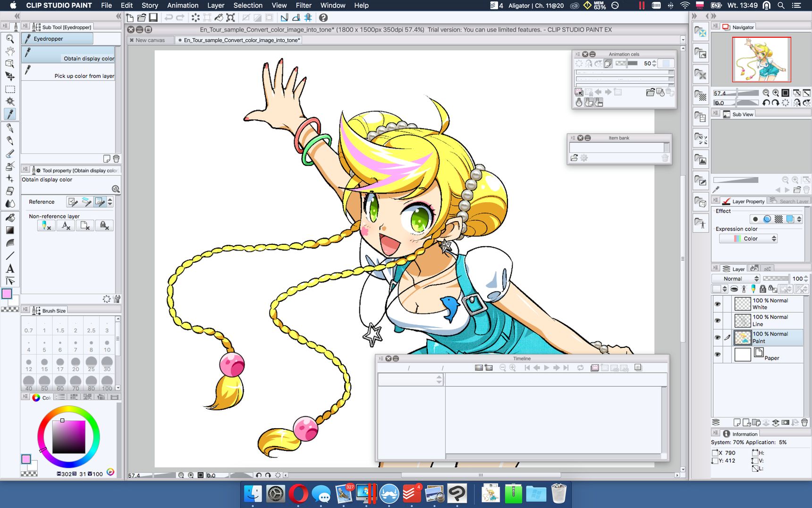
Task: Select the Airbrush tool
Action: (10, 166)
